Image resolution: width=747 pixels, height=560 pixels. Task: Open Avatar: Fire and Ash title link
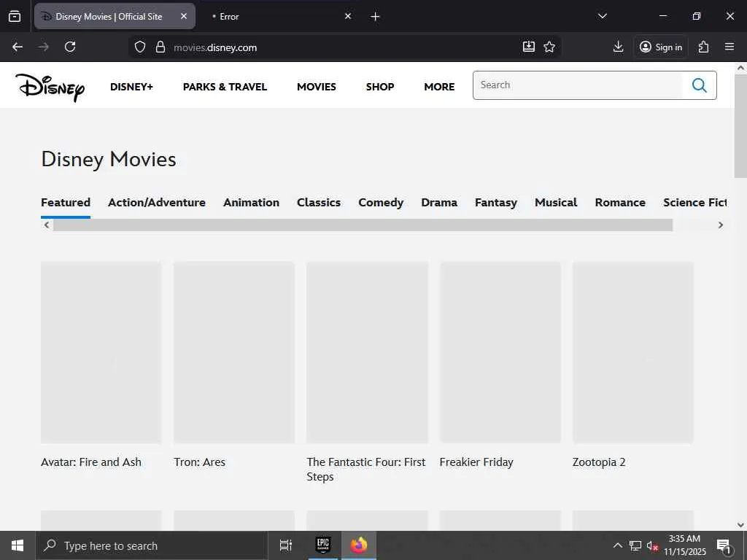(x=91, y=462)
